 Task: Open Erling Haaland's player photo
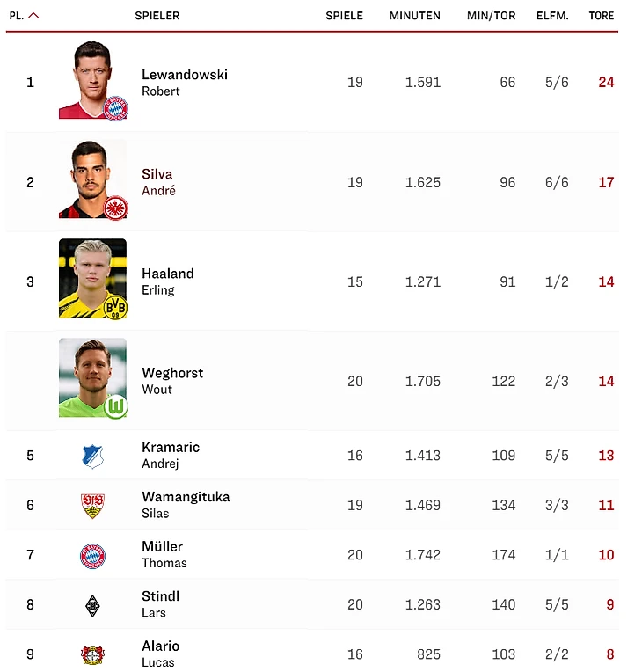tap(92, 280)
